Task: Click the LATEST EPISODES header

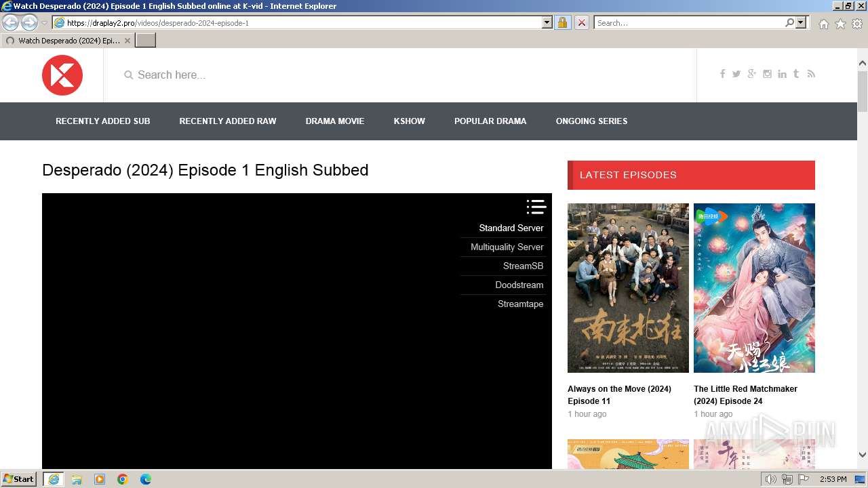Action: pos(691,175)
